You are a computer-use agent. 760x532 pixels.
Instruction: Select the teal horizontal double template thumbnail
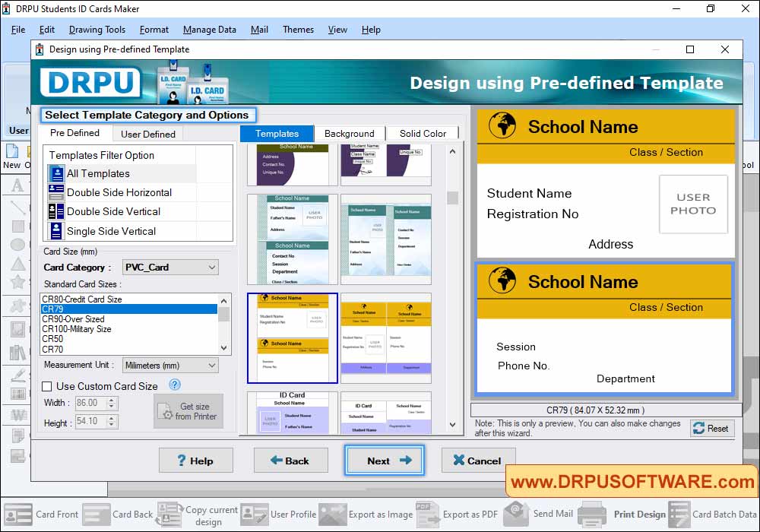293,239
